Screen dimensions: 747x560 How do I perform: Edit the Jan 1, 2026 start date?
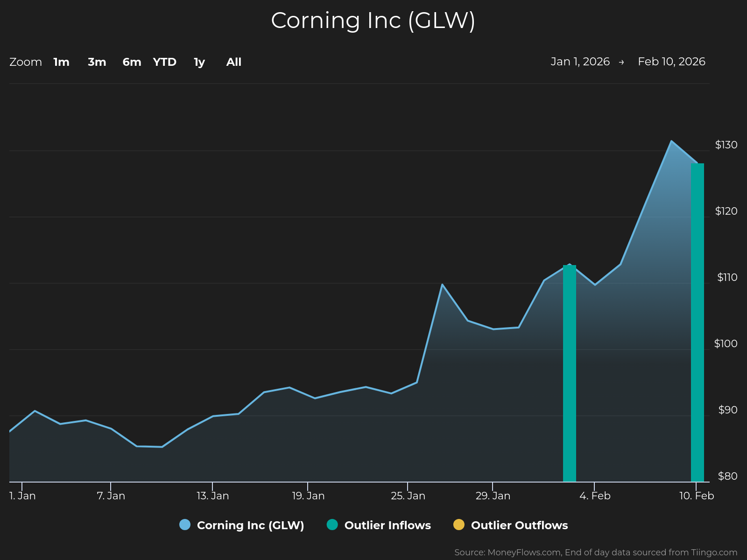coord(580,62)
